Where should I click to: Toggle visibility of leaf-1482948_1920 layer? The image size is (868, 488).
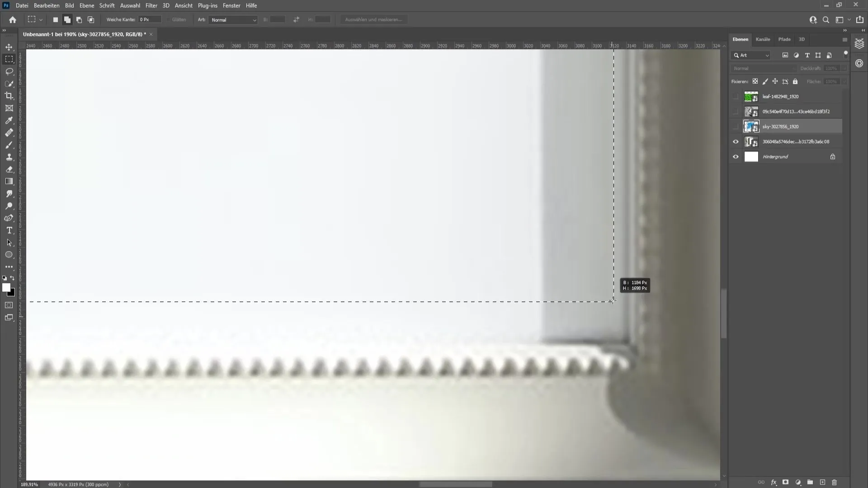[x=735, y=97]
